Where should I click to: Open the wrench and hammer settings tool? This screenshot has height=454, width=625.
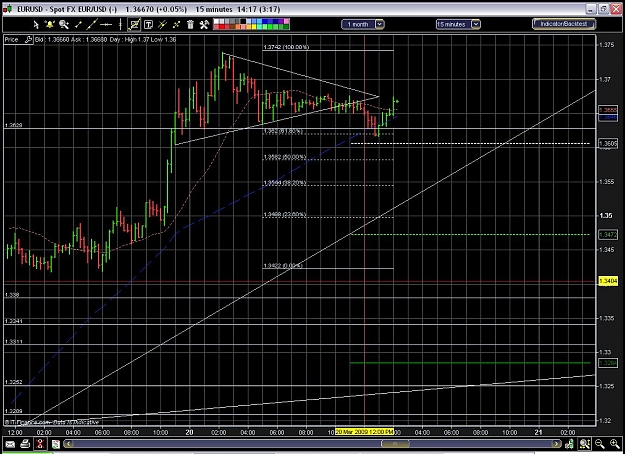[204, 25]
